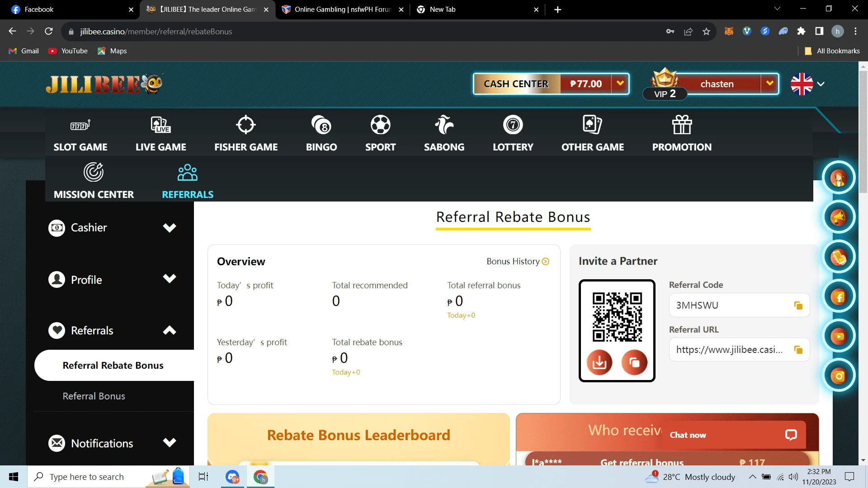Open the volume control in system tray
Viewport: 868px width, 488px height.
click(793, 477)
